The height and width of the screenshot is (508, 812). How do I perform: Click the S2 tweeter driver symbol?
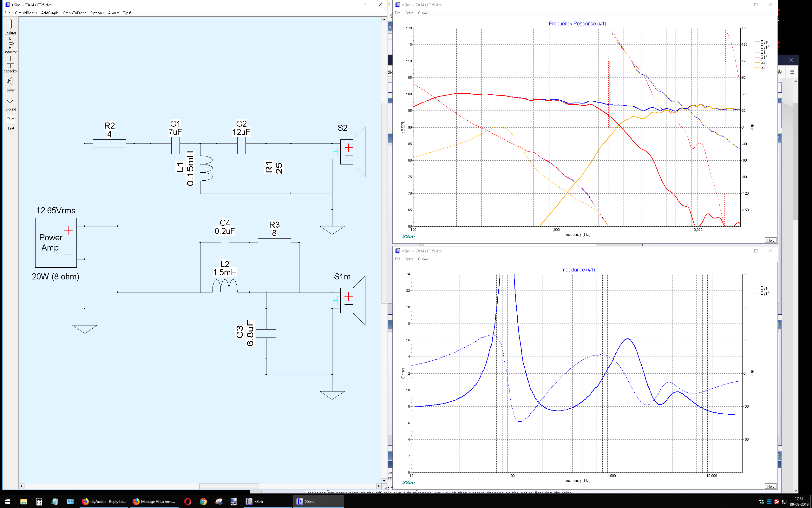(x=352, y=152)
